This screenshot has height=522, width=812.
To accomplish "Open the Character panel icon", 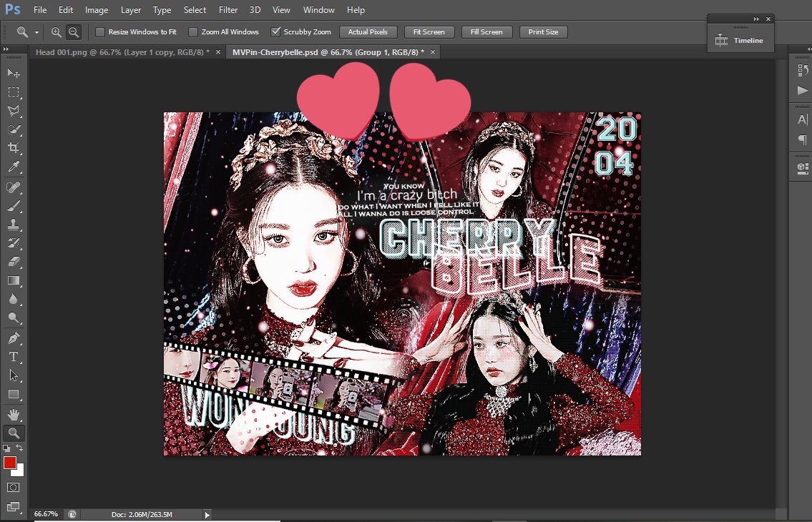I will click(802, 119).
